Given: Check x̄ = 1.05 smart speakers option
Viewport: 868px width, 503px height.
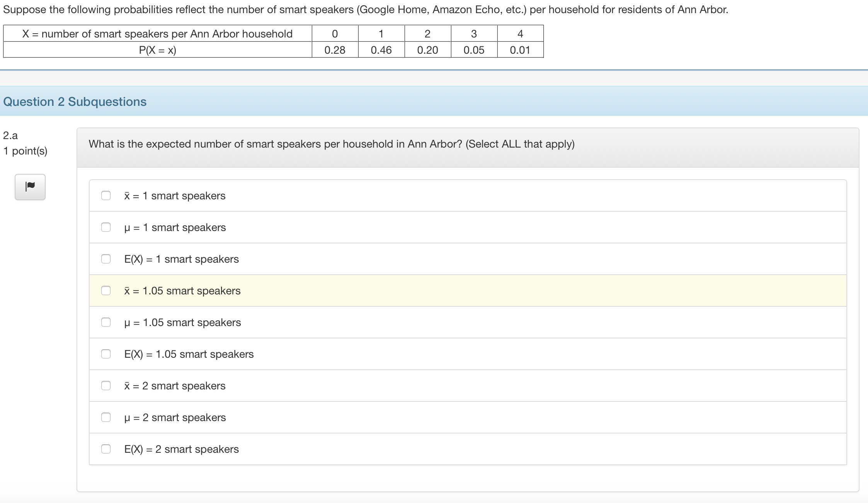Looking at the screenshot, I should pos(106,291).
